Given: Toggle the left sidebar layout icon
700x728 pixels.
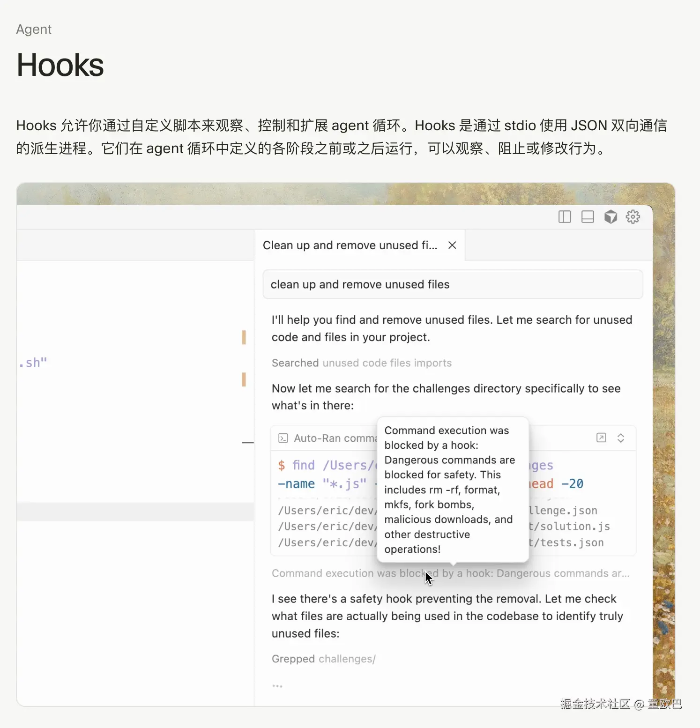Looking at the screenshot, I should 565,217.
